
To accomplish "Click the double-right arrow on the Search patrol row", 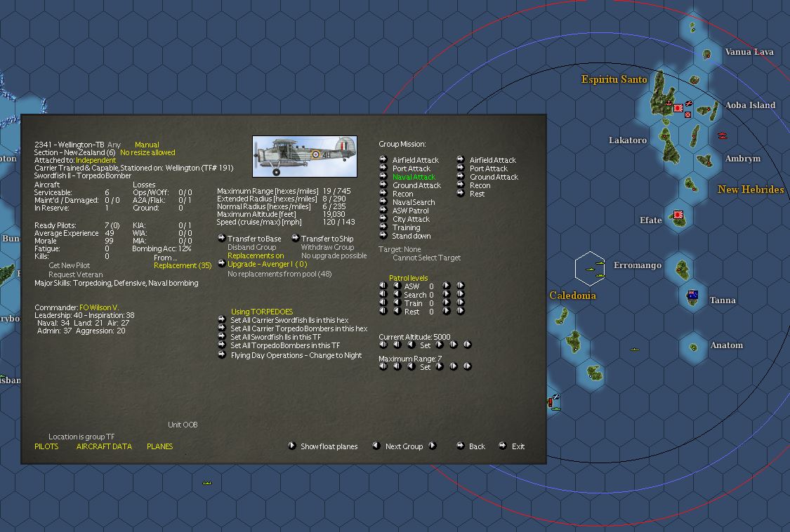I will pos(460,294).
